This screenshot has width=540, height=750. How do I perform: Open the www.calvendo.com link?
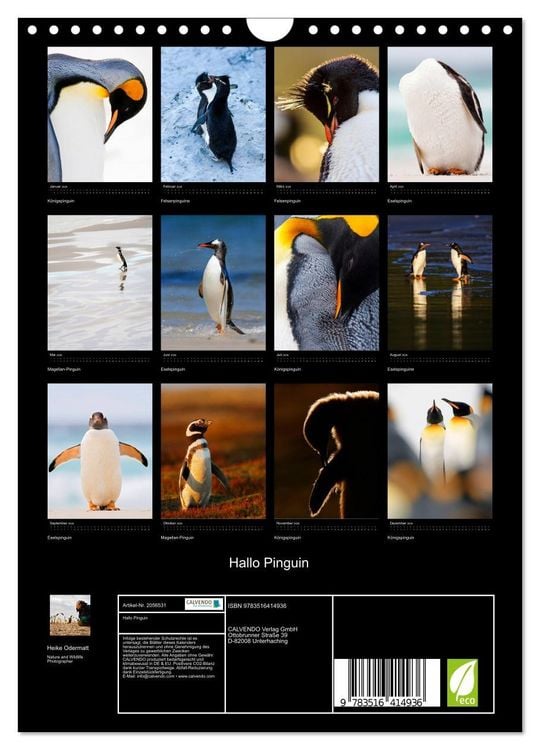click(197, 676)
